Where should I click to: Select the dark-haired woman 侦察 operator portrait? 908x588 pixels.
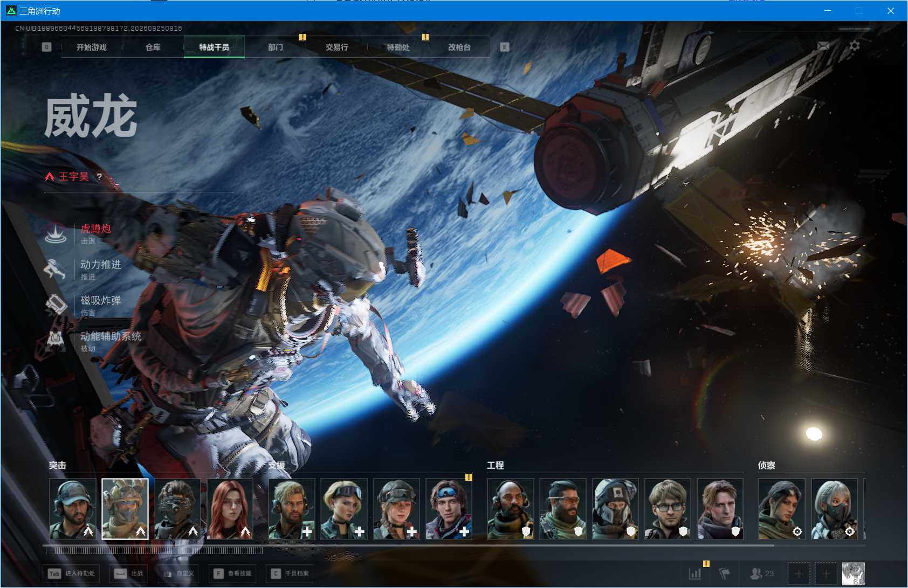782,509
